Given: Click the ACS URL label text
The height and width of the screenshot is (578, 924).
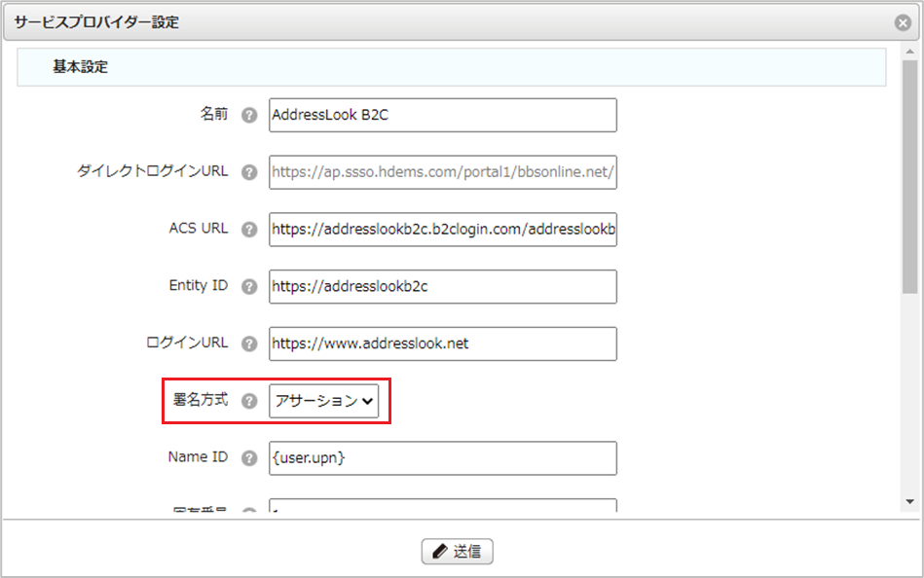Looking at the screenshot, I should coord(198,228).
